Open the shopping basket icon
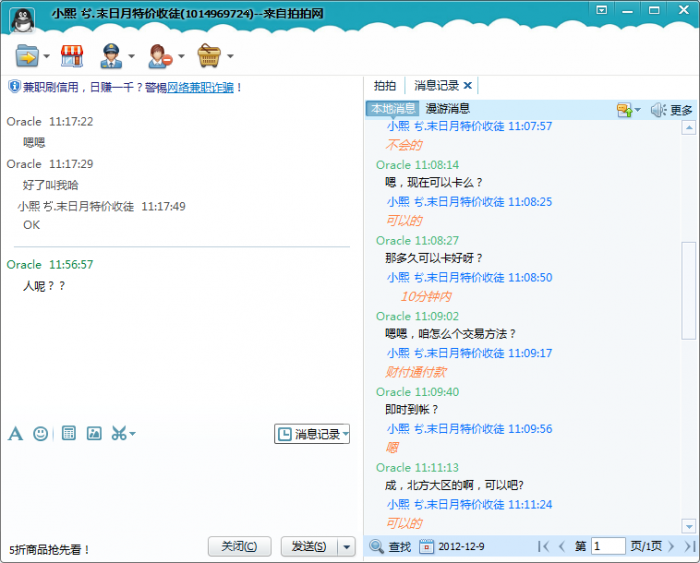Viewport: 700px width, 563px height. coord(209,56)
